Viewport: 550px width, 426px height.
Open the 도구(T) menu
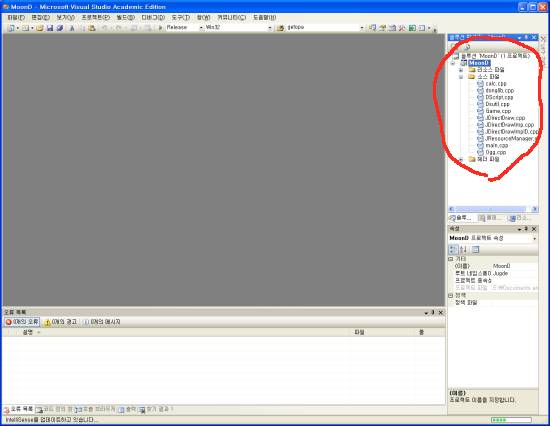click(x=181, y=18)
